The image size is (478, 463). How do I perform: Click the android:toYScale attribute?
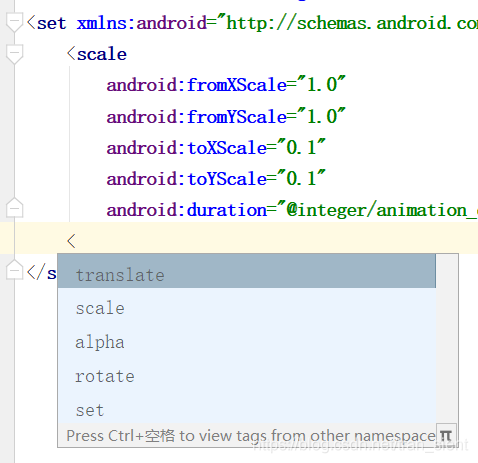tap(187, 179)
